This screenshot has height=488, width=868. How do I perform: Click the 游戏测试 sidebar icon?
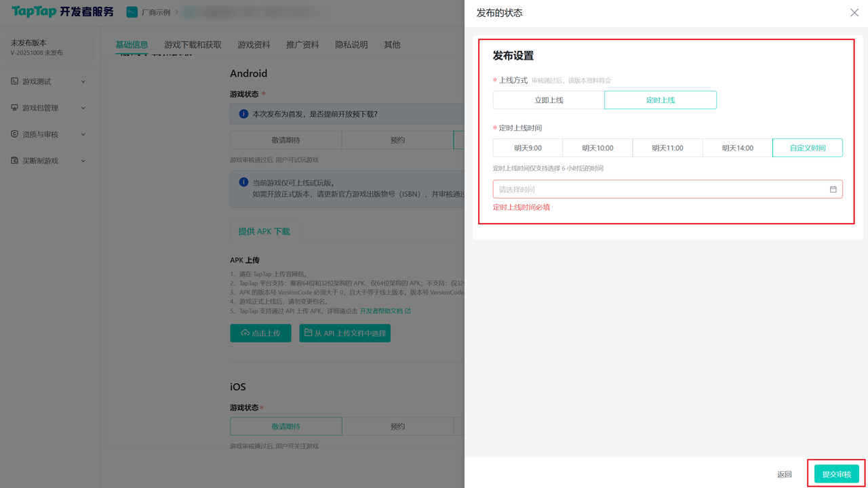tap(15, 81)
